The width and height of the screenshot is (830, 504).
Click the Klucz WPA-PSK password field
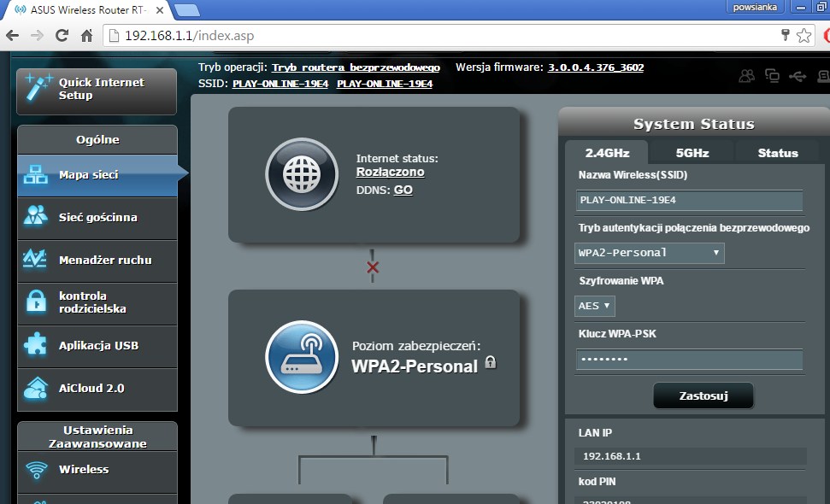[689, 360]
